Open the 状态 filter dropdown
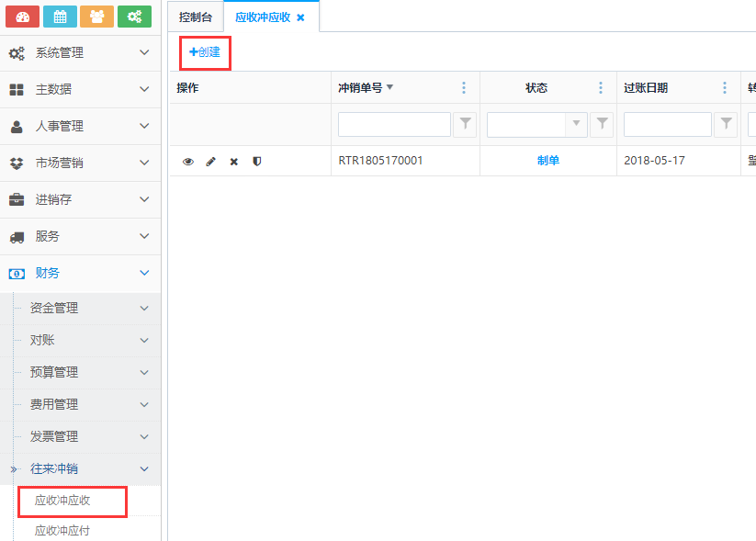756x541 pixels. coord(577,124)
